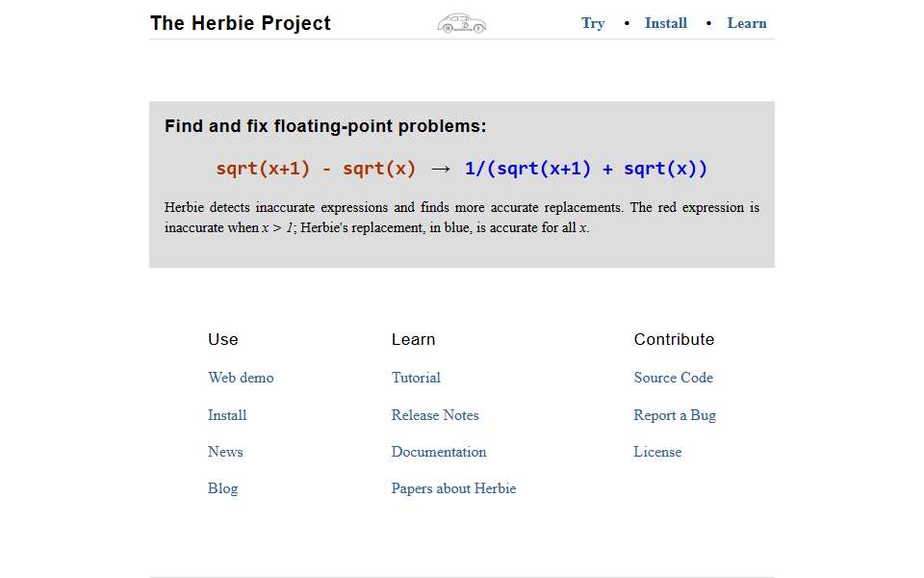
Task: Open the Install link in header navigation
Action: click(665, 23)
